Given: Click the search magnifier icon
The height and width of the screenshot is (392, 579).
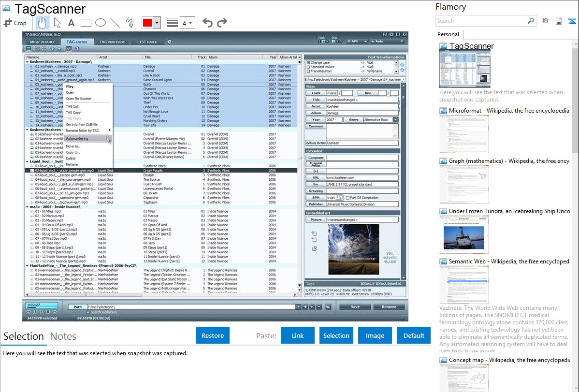Looking at the screenshot, I should (531, 21).
